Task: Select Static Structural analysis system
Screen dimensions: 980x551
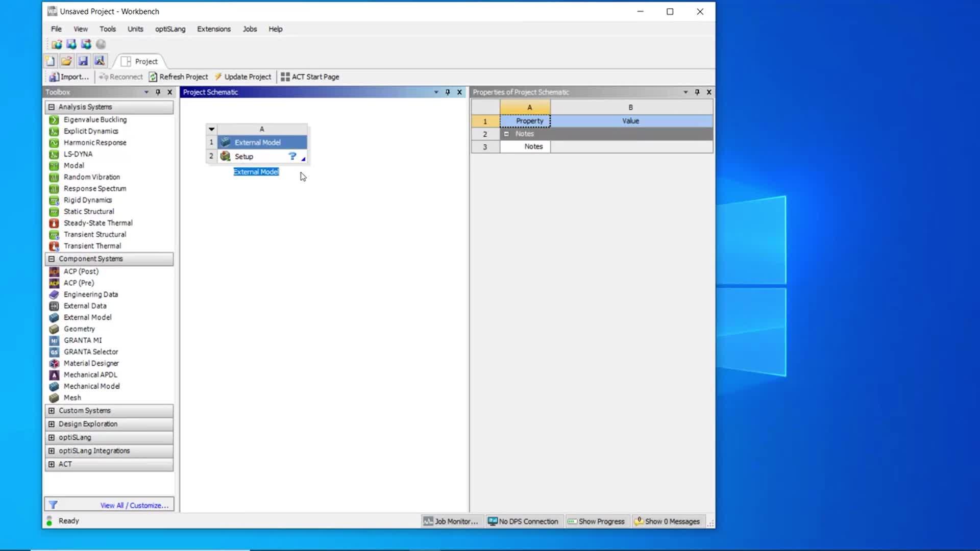Action: click(x=88, y=212)
